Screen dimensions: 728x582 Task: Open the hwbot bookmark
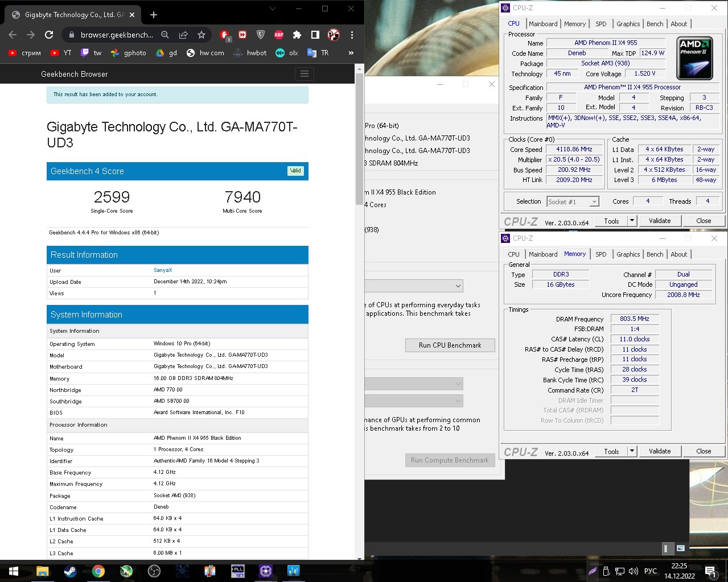250,53
